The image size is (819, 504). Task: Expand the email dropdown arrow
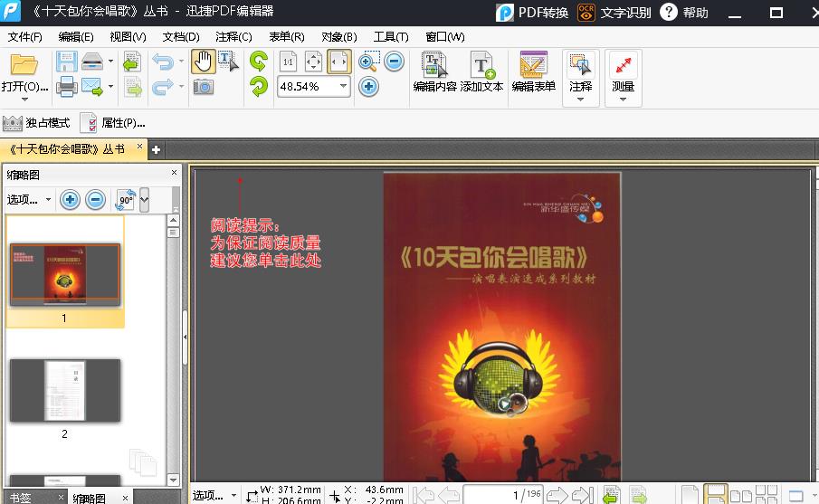110,86
